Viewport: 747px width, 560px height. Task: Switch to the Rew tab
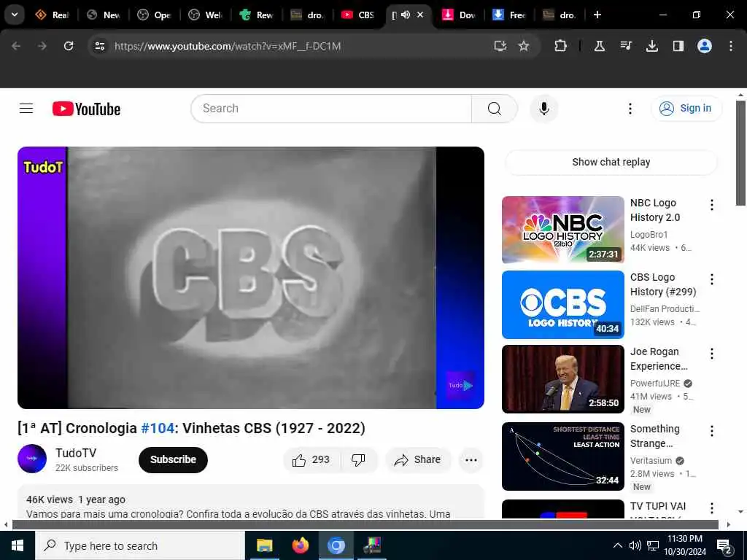tap(256, 15)
